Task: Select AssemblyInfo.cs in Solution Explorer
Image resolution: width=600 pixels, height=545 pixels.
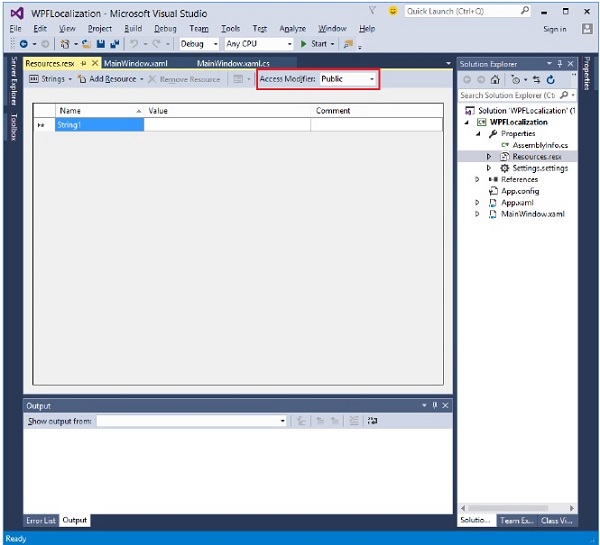Action: coord(540,145)
